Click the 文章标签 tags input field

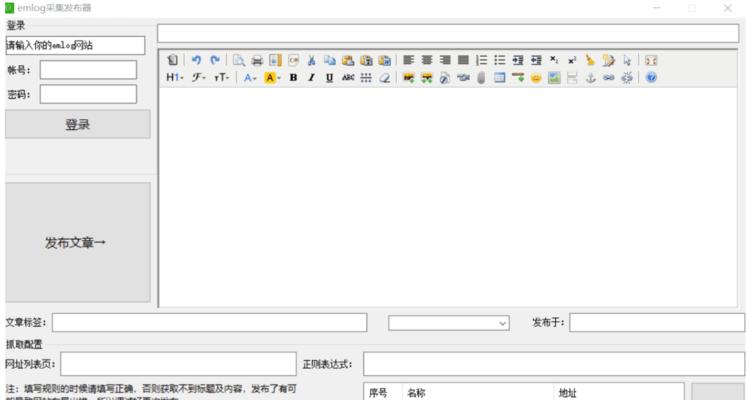click(x=209, y=323)
